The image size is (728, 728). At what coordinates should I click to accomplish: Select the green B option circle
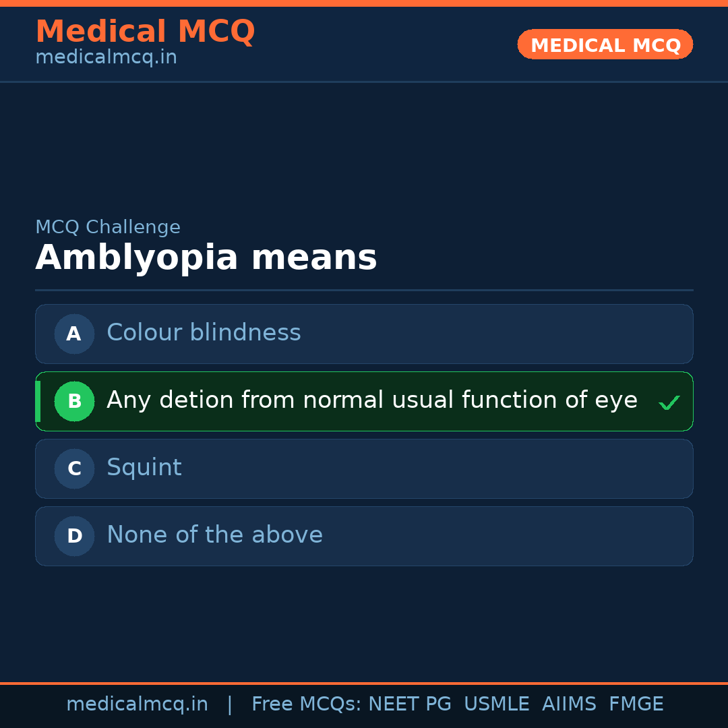click(74, 401)
